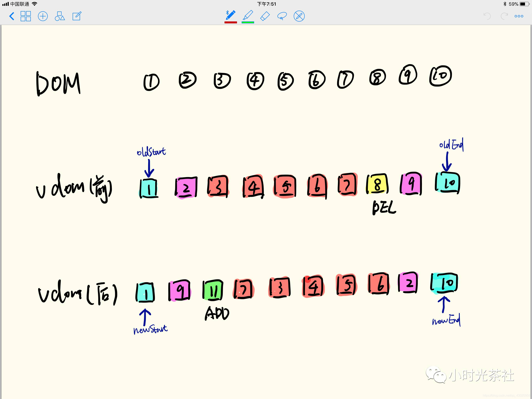This screenshot has height=399, width=532.
Task: Open the more options menu
Action: coord(519,16)
